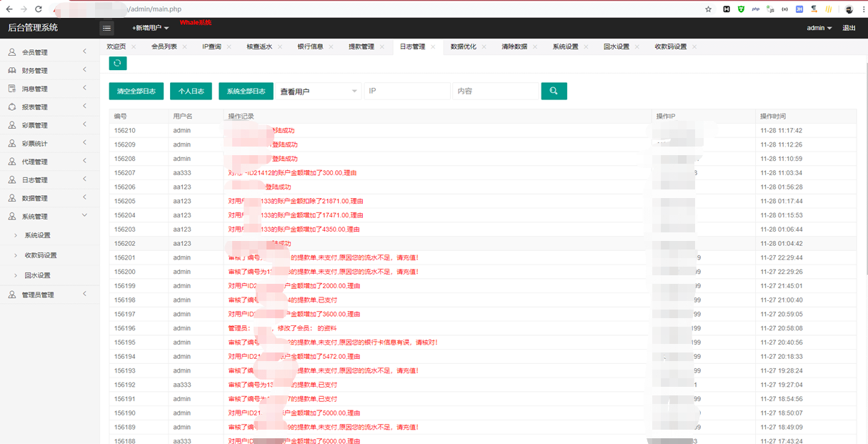Switch to the 清除数据 tab

[514, 46]
